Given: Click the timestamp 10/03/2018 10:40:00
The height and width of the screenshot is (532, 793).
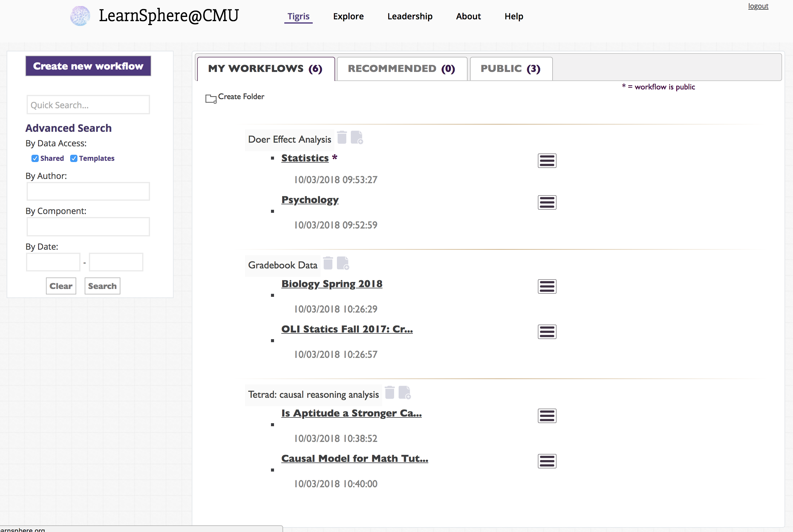Looking at the screenshot, I should pyautogui.click(x=335, y=484).
